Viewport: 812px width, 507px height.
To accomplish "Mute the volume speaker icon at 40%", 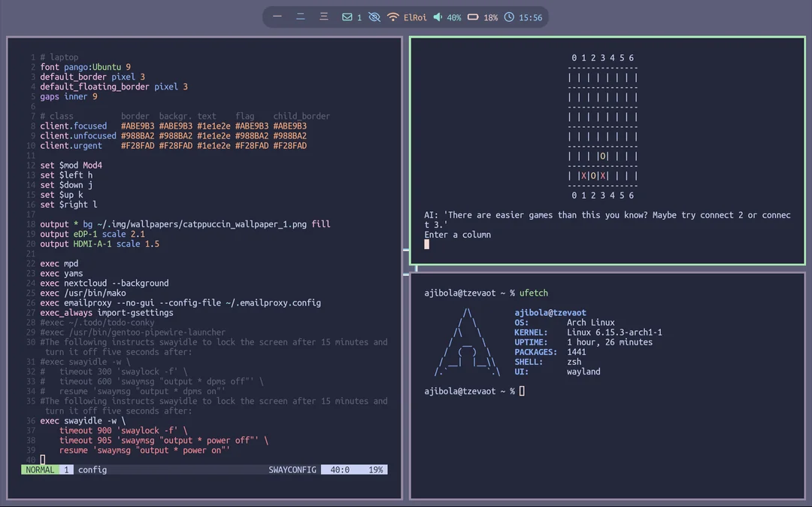I will [x=438, y=17].
